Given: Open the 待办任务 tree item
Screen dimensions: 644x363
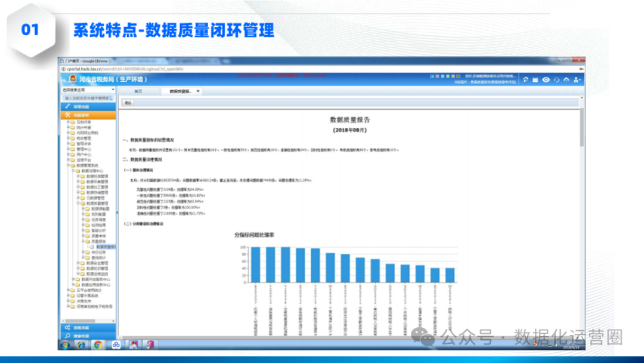Looking at the screenshot, I should point(98,252).
